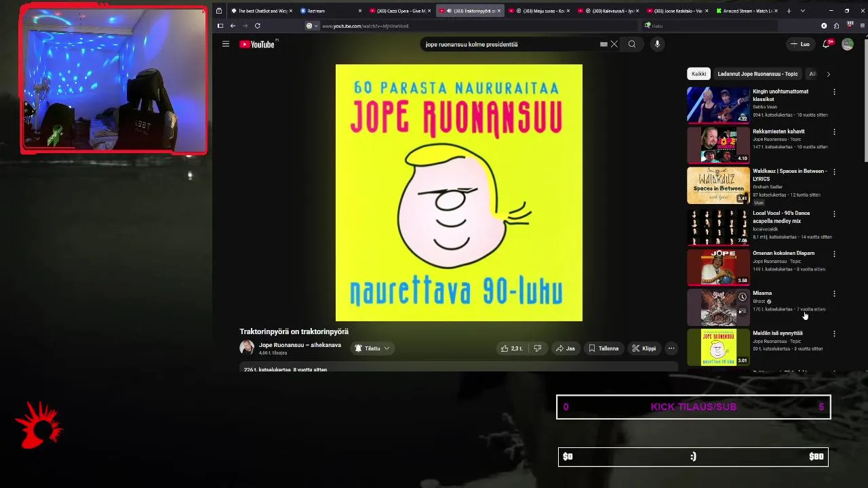Open options for Meidän isä synnyttää

point(834,333)
